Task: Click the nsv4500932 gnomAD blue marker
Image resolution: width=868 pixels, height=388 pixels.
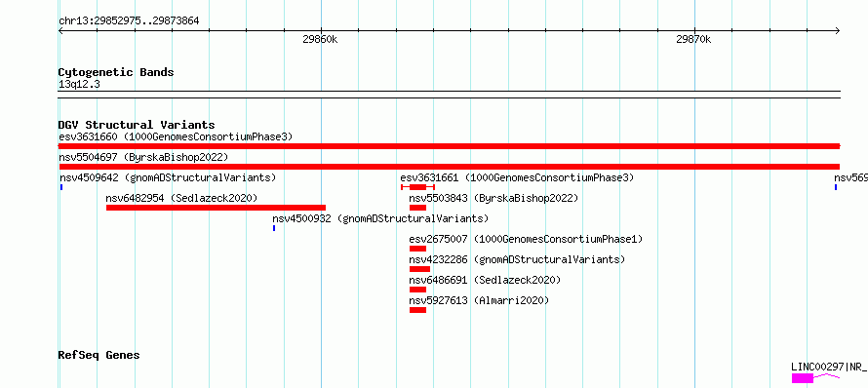Action: point(274,228)
